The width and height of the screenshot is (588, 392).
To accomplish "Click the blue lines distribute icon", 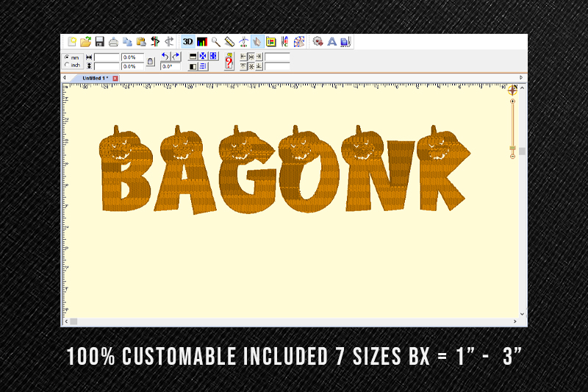I will pos(203,67).
